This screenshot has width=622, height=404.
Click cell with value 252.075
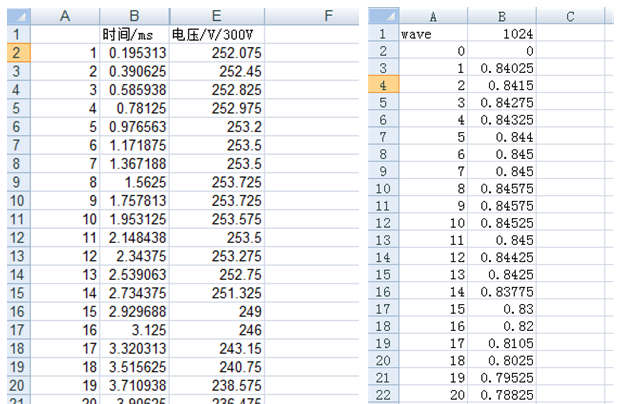tap(217, 53)
